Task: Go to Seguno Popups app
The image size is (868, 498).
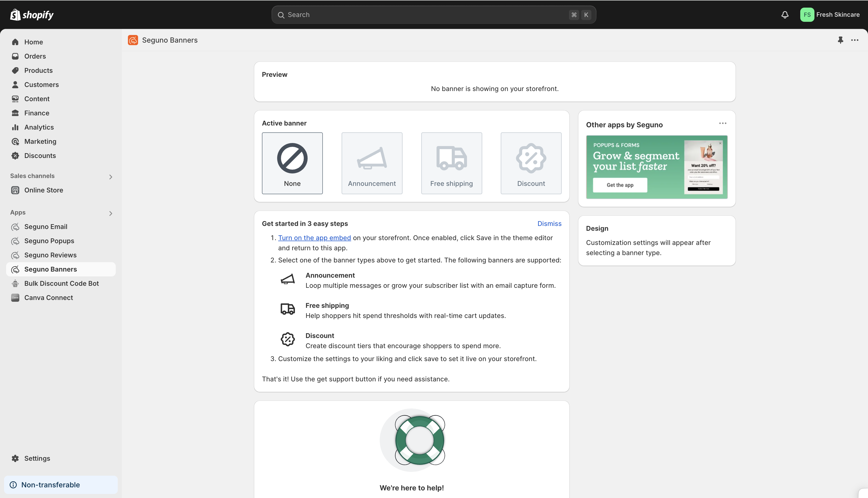Action: coord(49,241)
